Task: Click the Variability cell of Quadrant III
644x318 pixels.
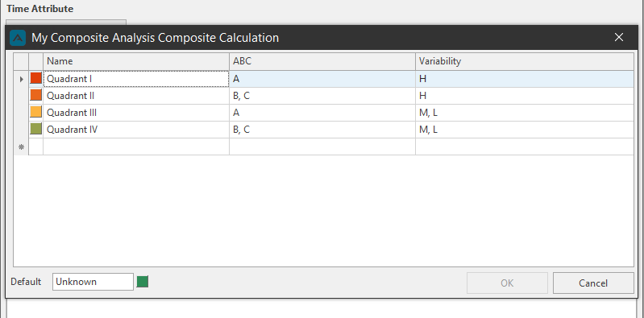Action: [525, 113]
